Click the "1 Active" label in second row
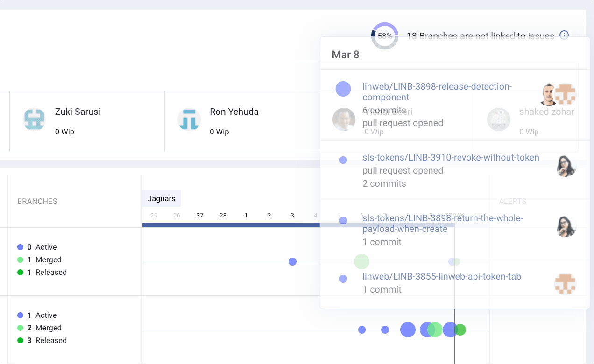Screen dimensions: 594x364 point(42,315)
